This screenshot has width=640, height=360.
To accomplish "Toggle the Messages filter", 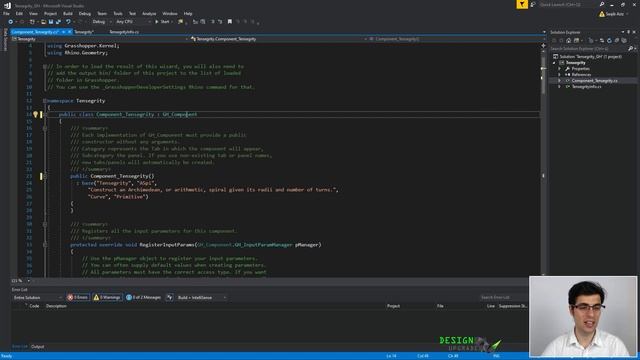I will (143, 298).
